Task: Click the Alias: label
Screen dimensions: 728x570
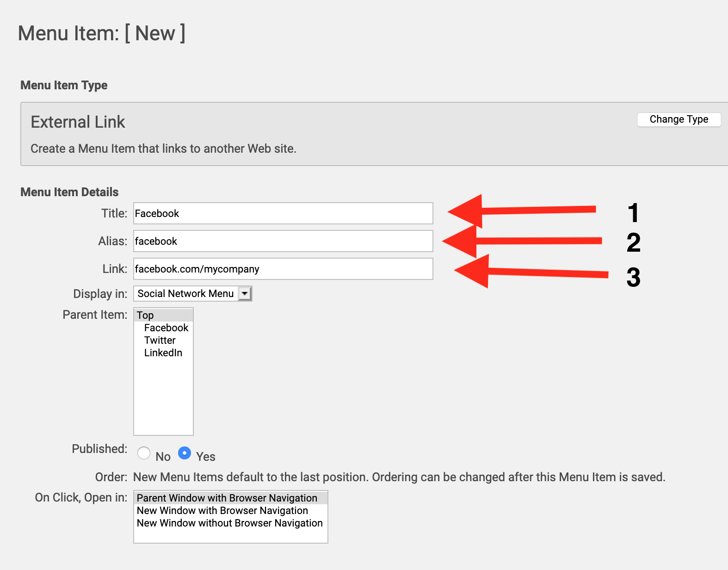Action: point(113,241)
